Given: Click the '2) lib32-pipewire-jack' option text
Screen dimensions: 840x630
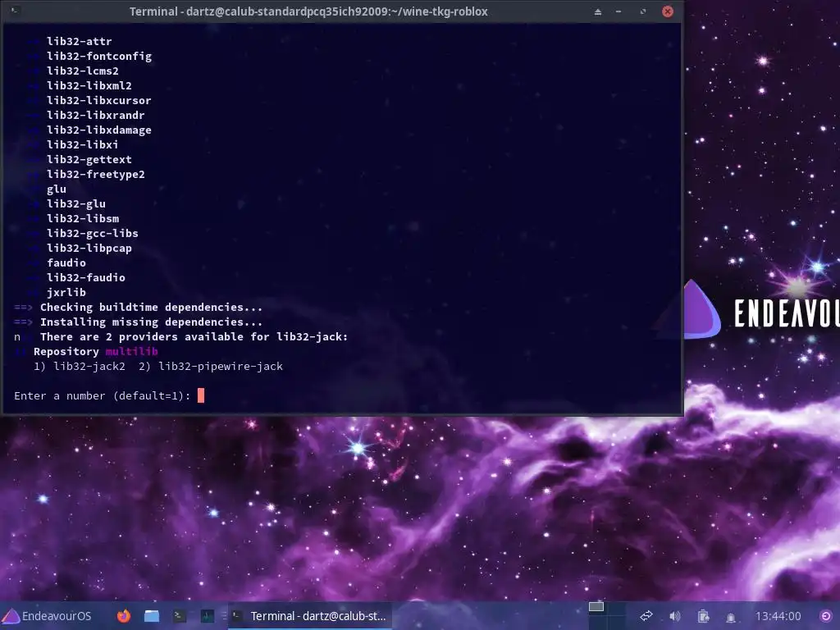Looking at the screenshot, I should 211,367.
